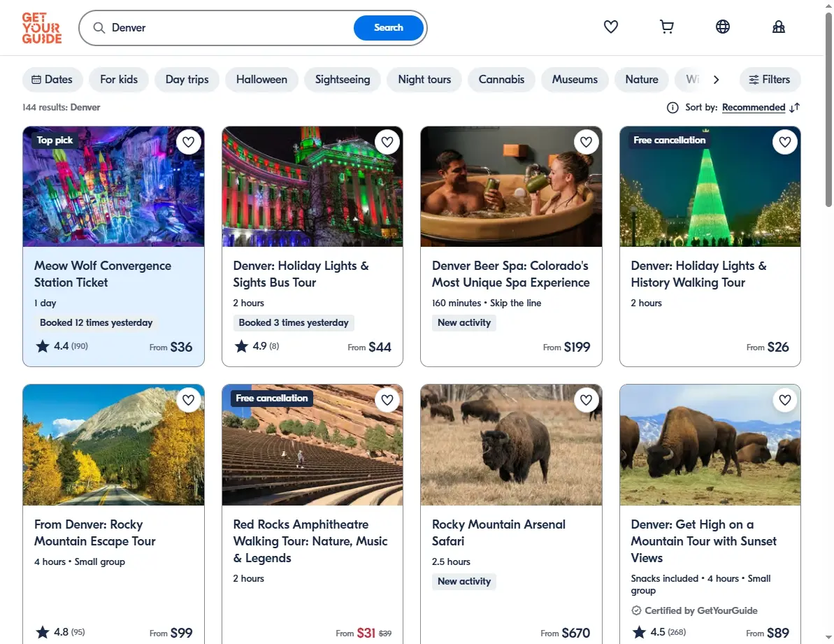834x644 pixels.
Task: Click New activity tag on Arsenal Safari card
Action: tap(463, 581)
